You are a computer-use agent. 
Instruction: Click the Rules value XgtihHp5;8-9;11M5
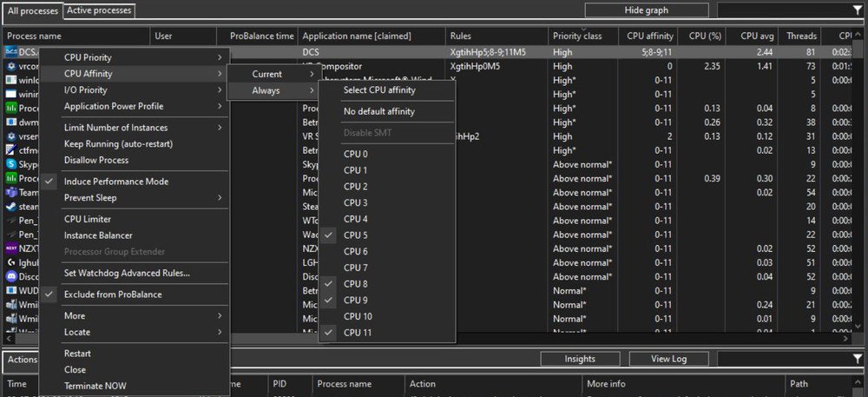click(x=488, y=52)
